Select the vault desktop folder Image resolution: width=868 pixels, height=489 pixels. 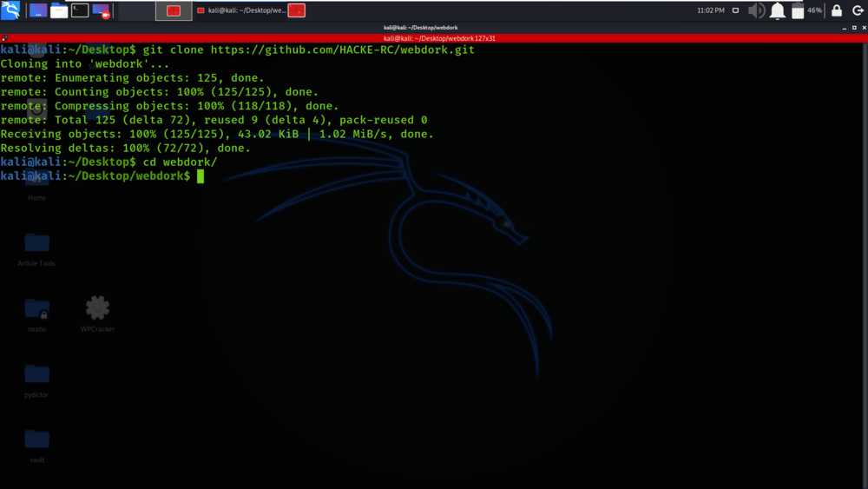coord(37,446)
